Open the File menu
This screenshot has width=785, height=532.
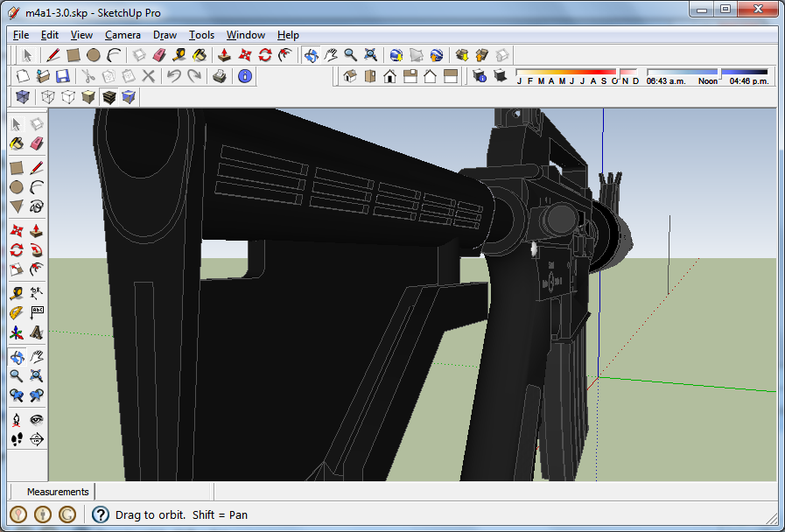(x=21, y=35)
